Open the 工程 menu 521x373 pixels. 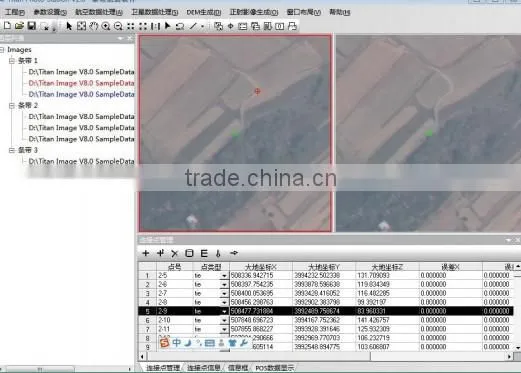point(15,12)
